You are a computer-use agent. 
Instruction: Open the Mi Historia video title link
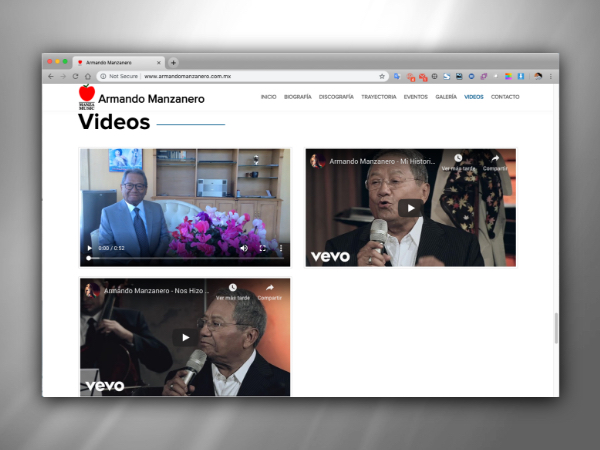[x=382, y=161]
